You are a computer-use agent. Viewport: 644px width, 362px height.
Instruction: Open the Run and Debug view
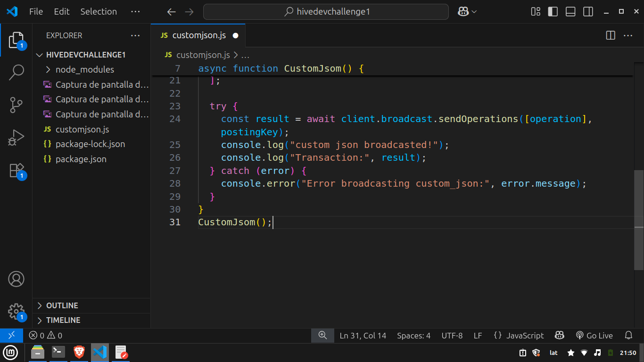point(16,138)
